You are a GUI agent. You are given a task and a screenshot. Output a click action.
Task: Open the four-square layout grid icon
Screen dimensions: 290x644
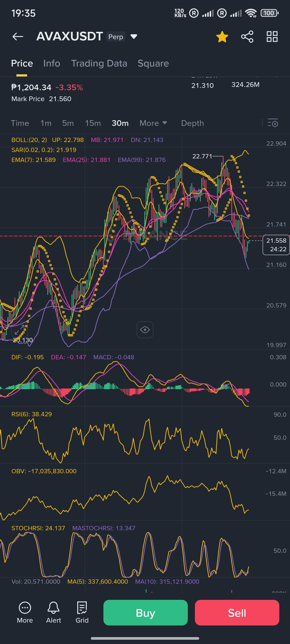(272, 37)
